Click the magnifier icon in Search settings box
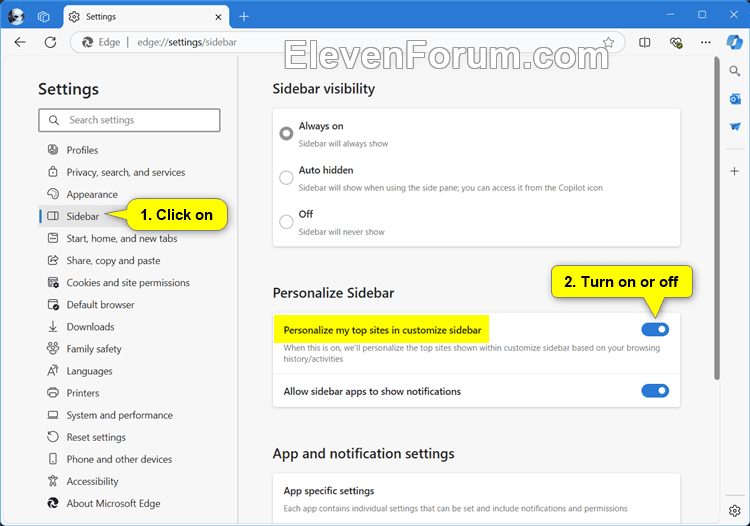Screen dimensions: 750x526 coord(54,120)
